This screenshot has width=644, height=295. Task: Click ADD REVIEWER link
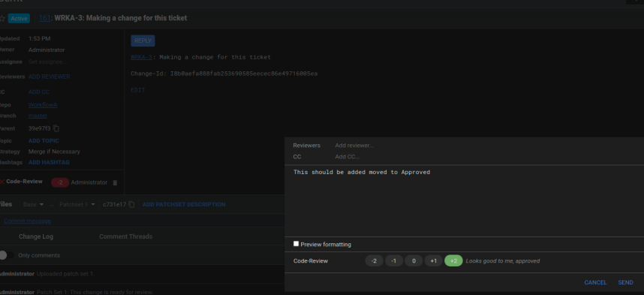tap(50, 77)
